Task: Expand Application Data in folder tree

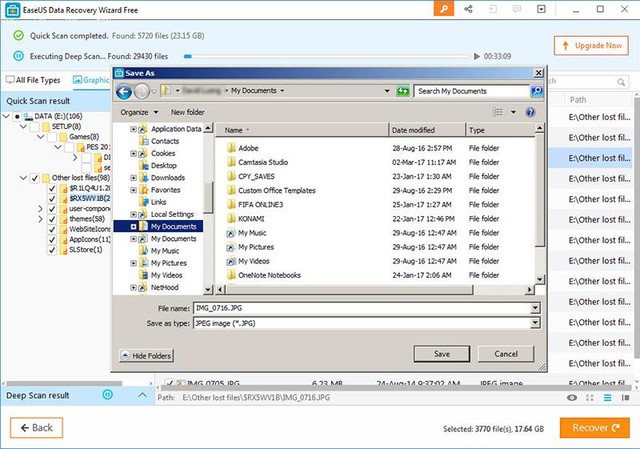Action: point(133,129)
